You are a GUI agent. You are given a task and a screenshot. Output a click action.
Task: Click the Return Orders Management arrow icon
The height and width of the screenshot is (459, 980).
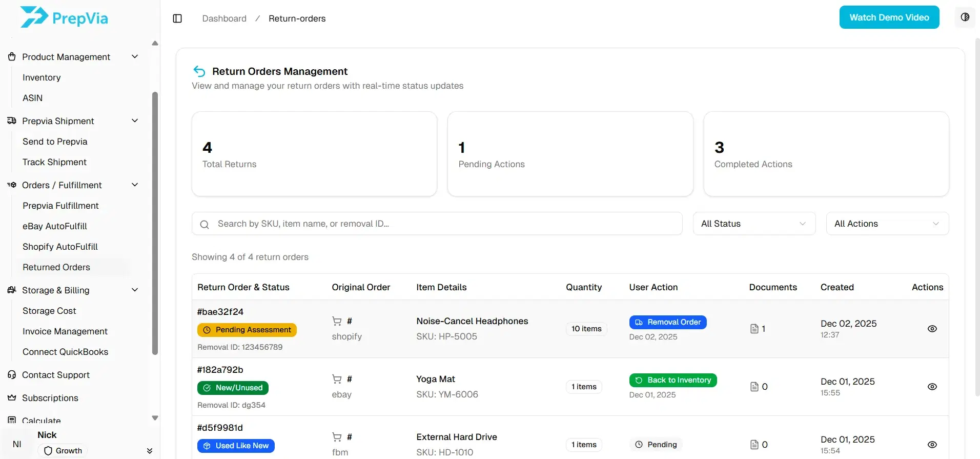click(x=199, y=71)
